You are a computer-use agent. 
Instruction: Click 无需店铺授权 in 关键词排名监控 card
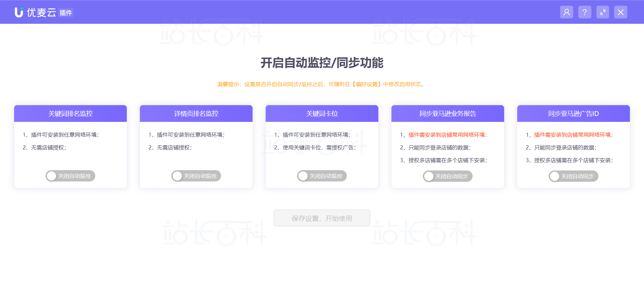point(49,148)
